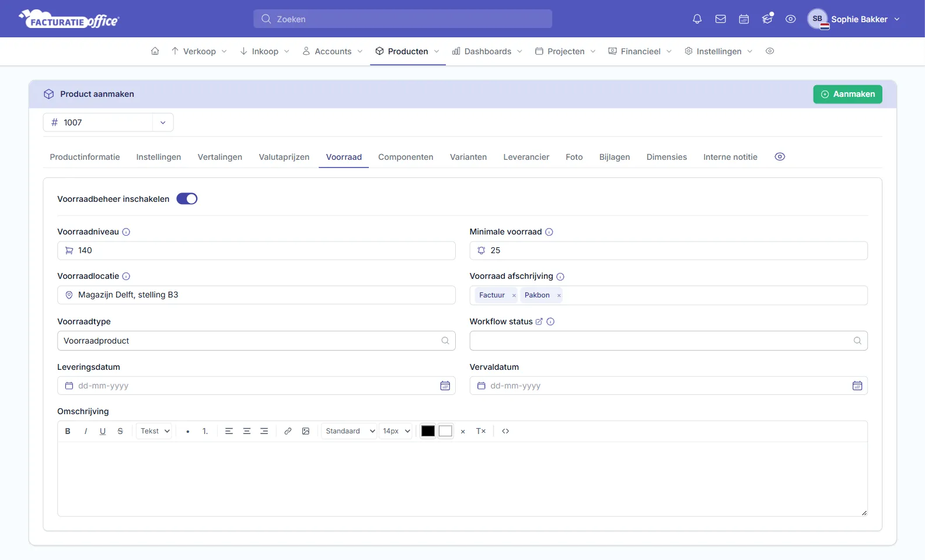
Task: Toggle the eye icon beside Interne notitie
Action: (x=780, y=157)
